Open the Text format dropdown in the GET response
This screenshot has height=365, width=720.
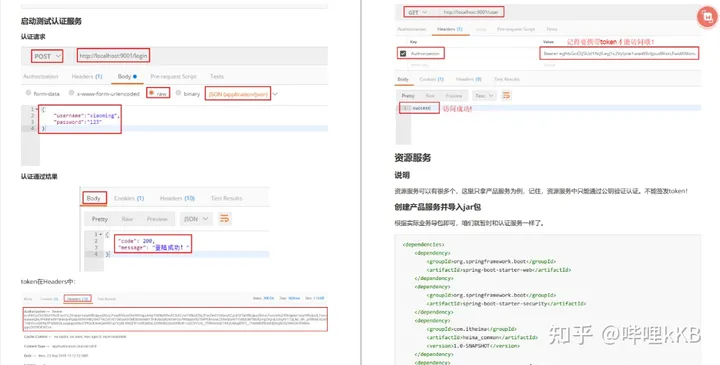tap(484, 95)
